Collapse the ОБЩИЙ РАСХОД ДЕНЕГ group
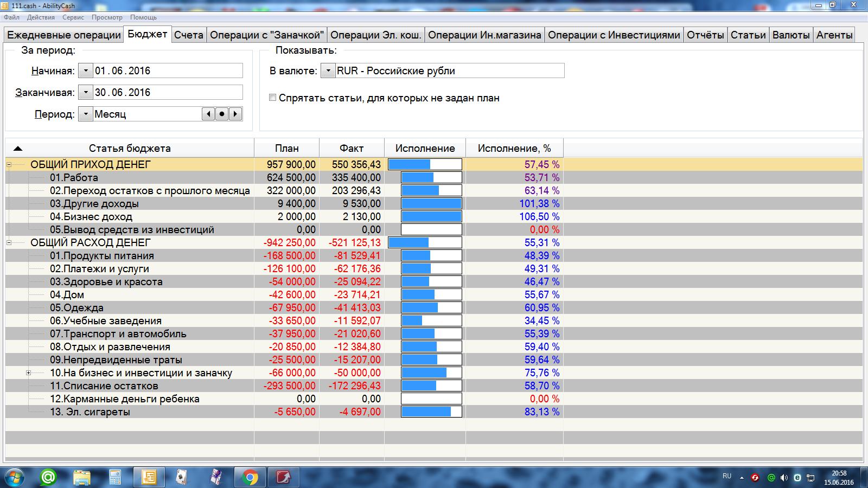The width and height of the screenshot is (868, 488). click(9, 243)
